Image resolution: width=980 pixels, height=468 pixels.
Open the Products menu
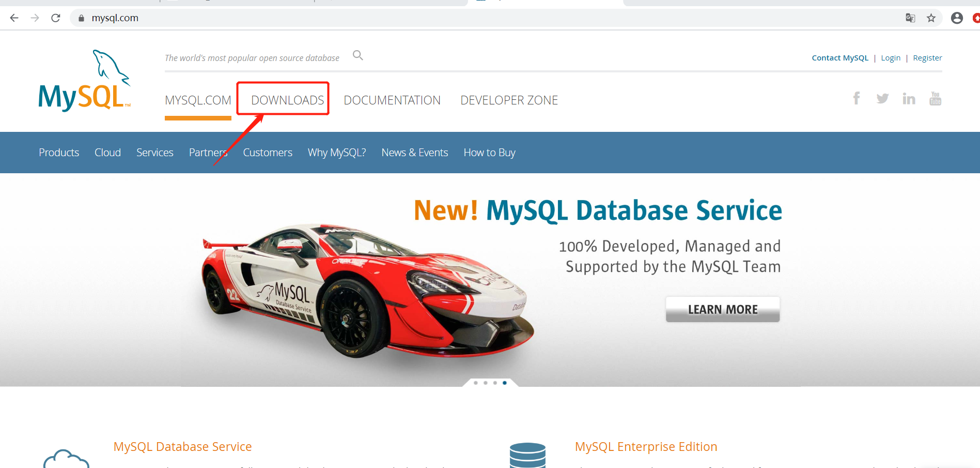[x=59, y=153]
